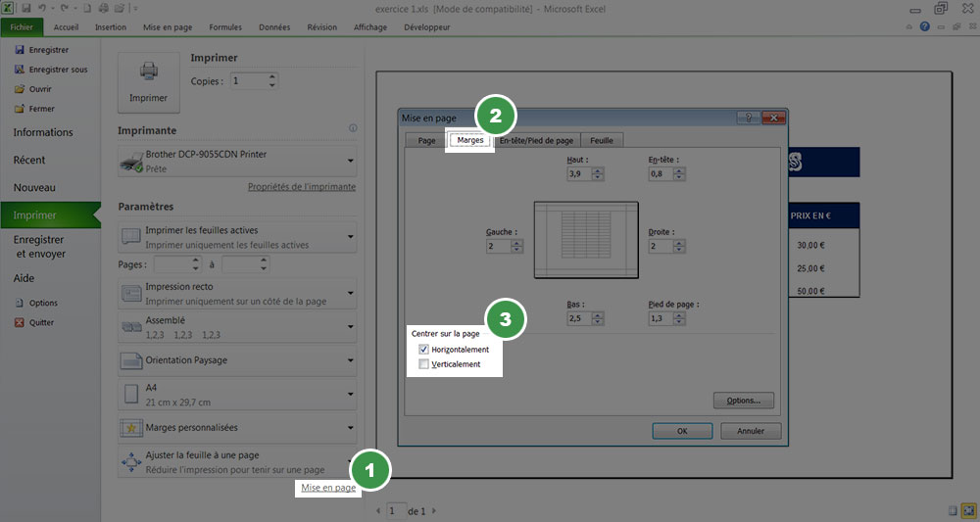Viewport: 980px width, 522px height.
Task: Switch to the Accueil ribbon tab
Action: 67,27
